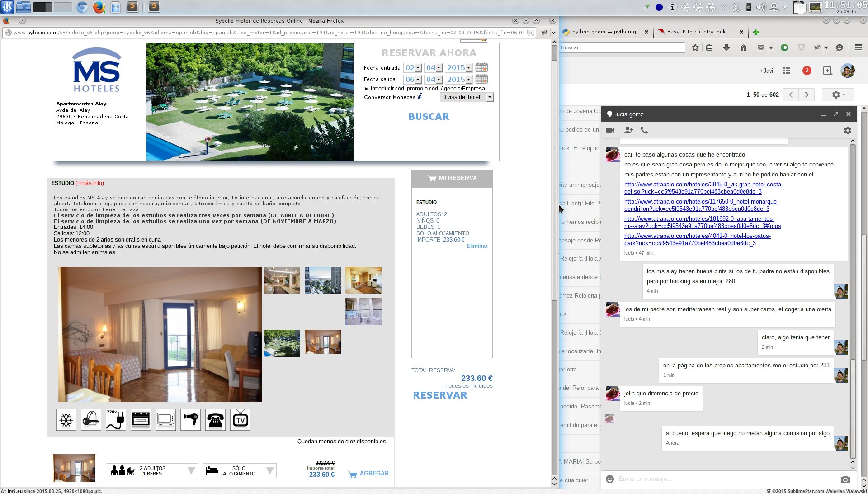Click Eliminar link in Mi Reserva
Screen dimensions: 868x494
coord(477,246)
